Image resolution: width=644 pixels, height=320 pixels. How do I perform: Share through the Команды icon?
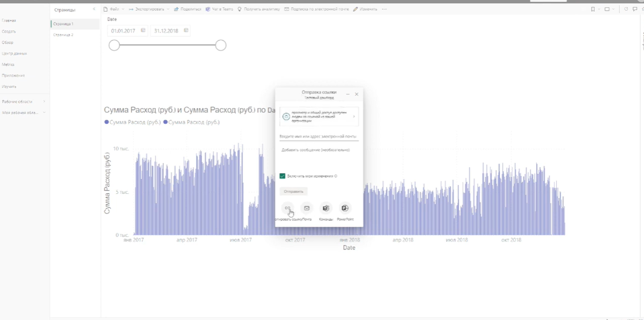[326, 208]
